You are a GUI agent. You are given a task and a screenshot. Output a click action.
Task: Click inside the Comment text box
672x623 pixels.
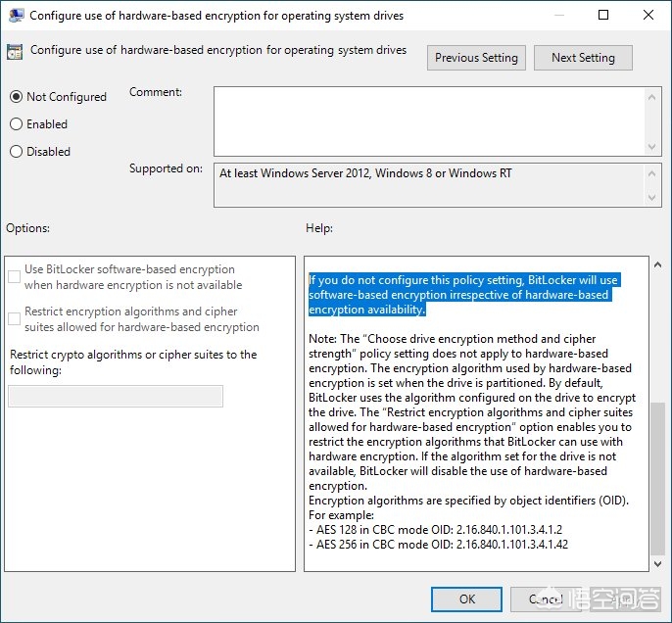point(429,121)
